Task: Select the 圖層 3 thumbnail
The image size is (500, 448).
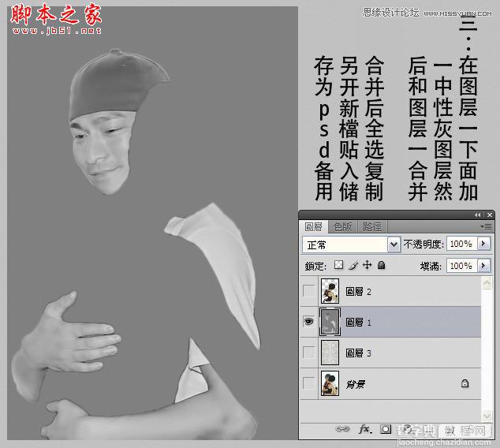Action: pos(330,353)
